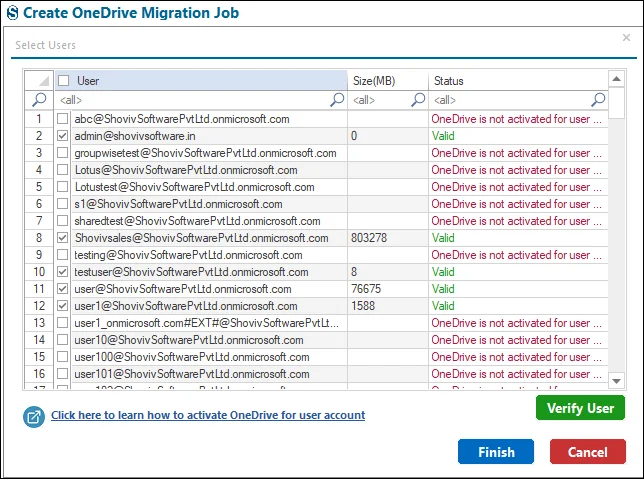
Task: Click status text for user101 row
Action: click(x=516, y=374)
